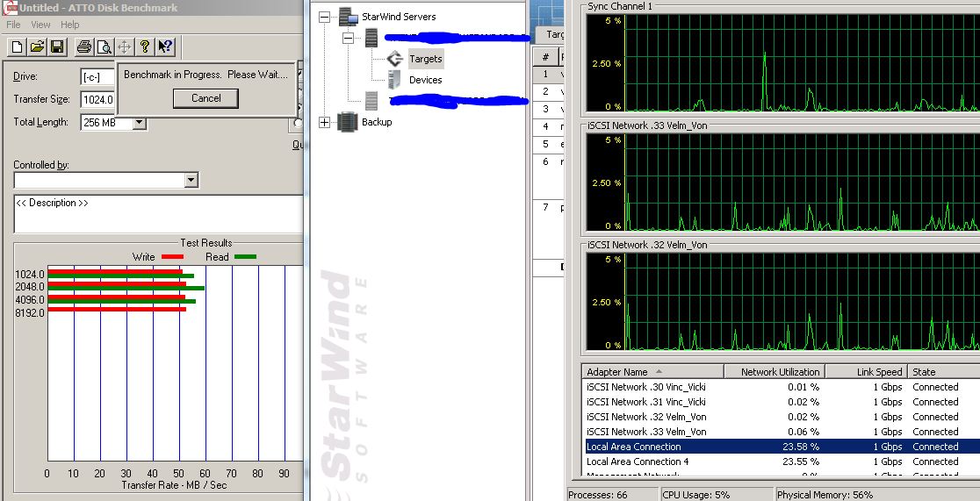Activate the context help arrow-question icon
This screenshot has width=980, height=501.
pyautogui.click(x=166, y=47)
